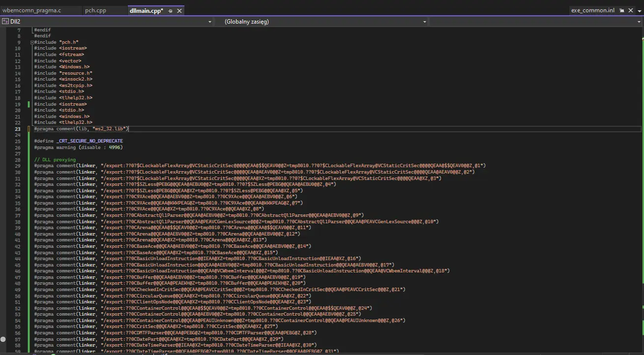Close the exe_common.inl preview tab

click(631, 10)
